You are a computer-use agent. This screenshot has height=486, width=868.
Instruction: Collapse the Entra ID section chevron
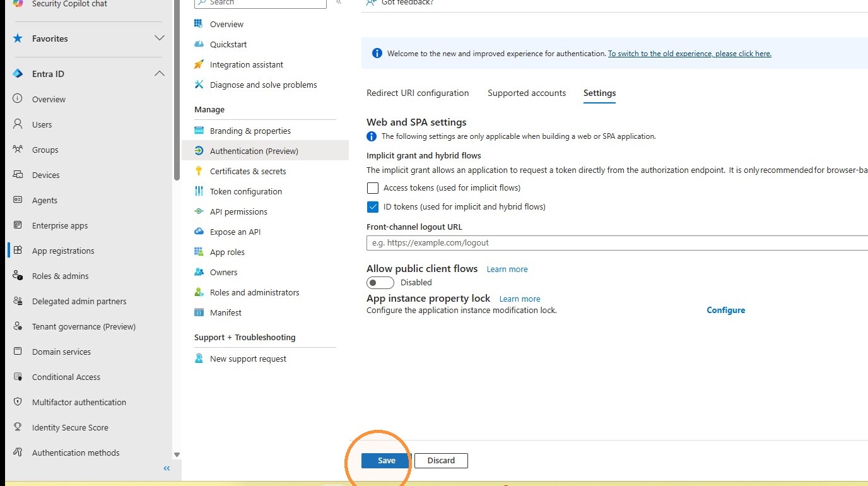[x=160, y=74]
